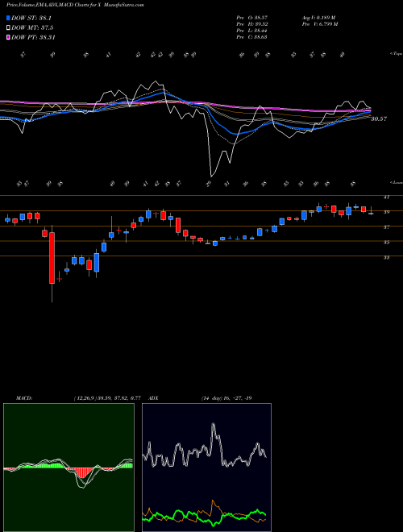Select the 'DOW ST: 38.1' legend text

tap(31, 18)
